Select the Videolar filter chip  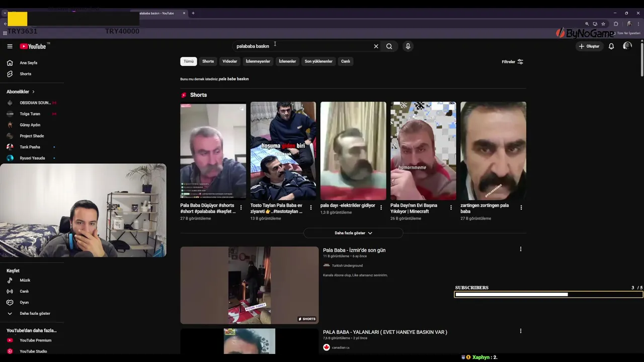point(229,61)
